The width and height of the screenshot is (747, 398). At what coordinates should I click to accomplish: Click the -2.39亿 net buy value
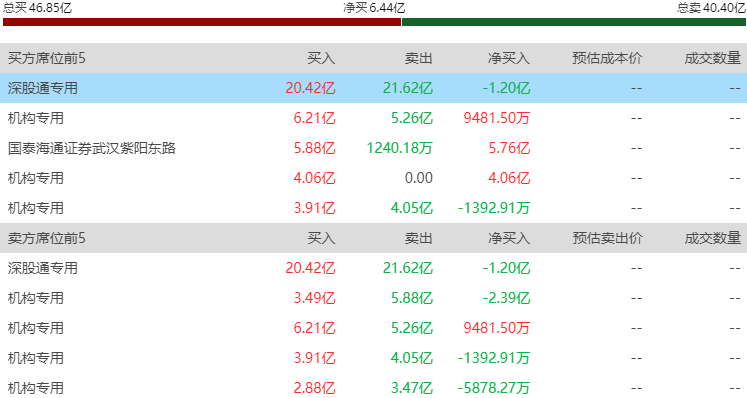(x=506, y=298)
